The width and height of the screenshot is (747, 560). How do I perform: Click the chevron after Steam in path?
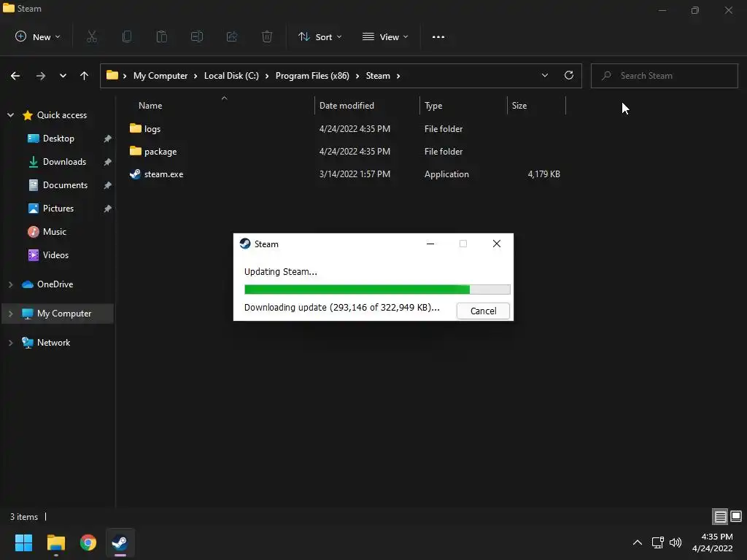click(398, 76)
